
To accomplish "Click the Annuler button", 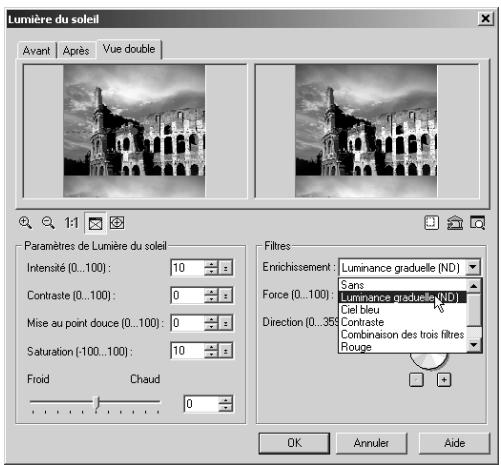I will [x=371, y=443].
